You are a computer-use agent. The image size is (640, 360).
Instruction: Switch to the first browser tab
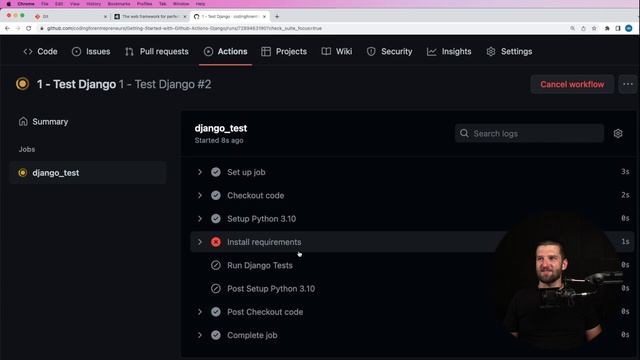tap(70, 16)
